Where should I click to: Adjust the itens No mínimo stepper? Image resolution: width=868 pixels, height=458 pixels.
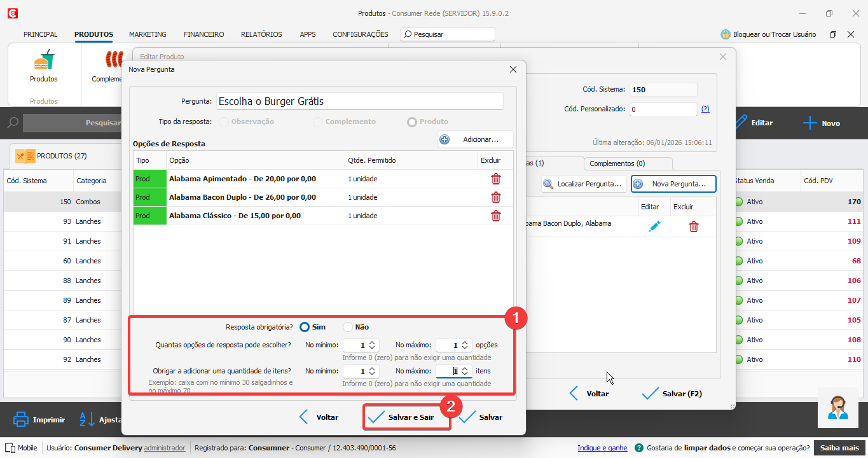(373, 371)
